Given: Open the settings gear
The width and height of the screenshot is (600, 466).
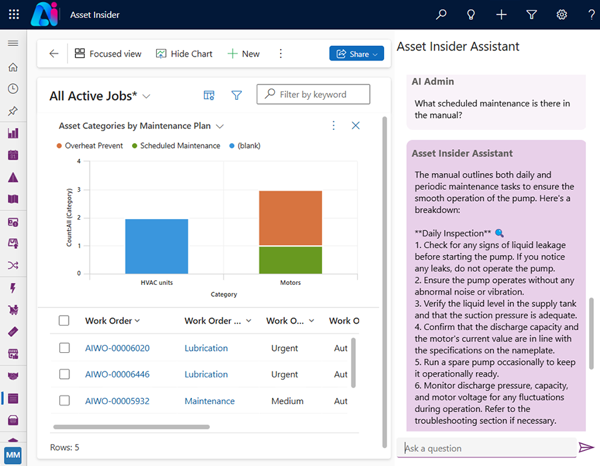Looking at the screenshot, I should pyautogui.click(x=561, y=15).
